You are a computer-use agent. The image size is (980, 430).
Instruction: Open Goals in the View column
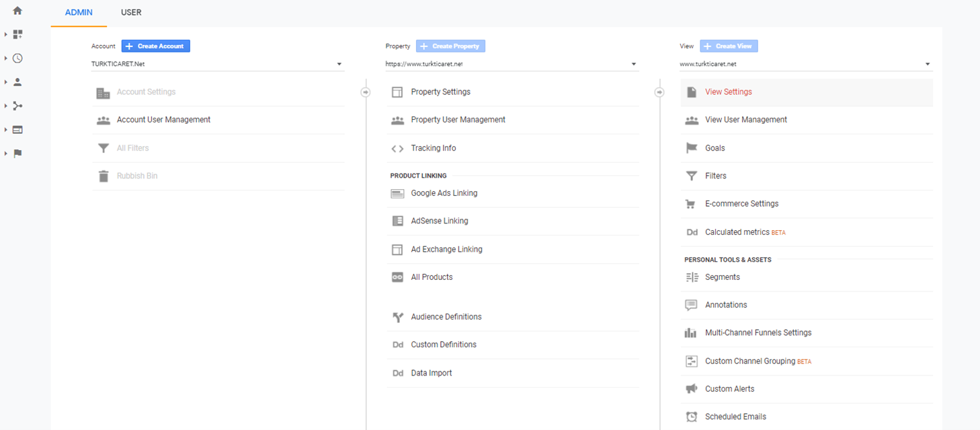point(714,148)
